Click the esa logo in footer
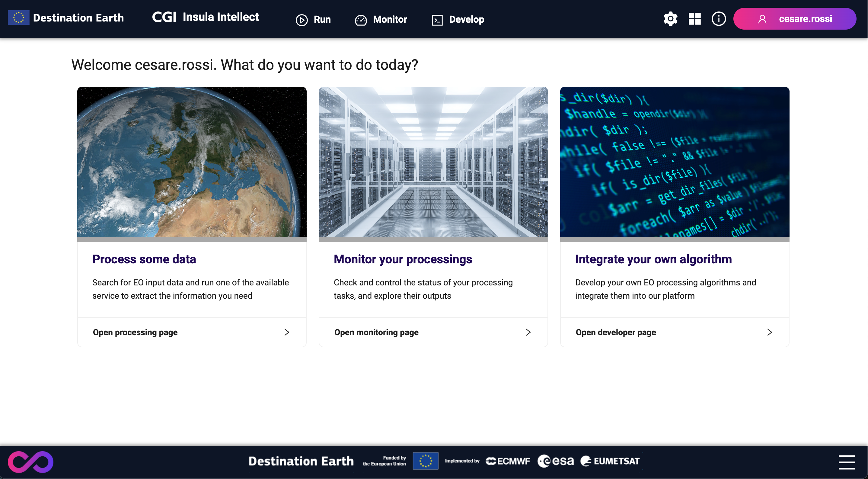 [x=555, y=461]
